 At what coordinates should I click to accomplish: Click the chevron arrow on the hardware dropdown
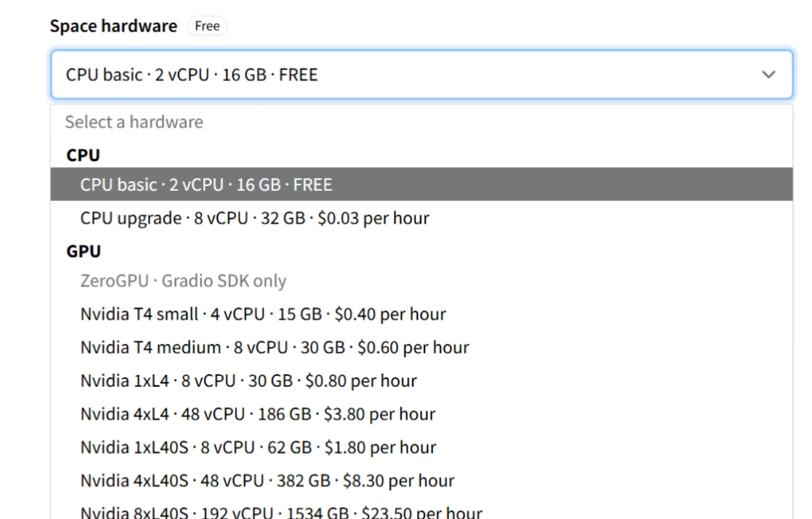[x=768, y=75]
